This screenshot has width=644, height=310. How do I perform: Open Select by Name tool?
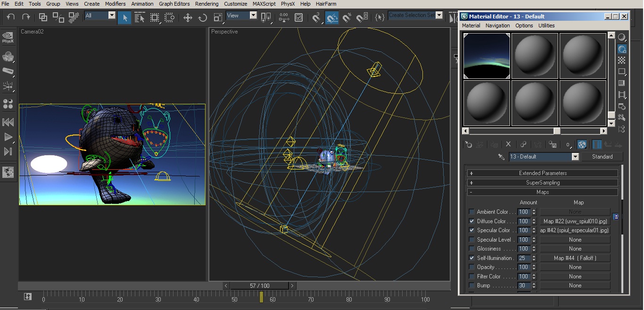pos(140,17)
